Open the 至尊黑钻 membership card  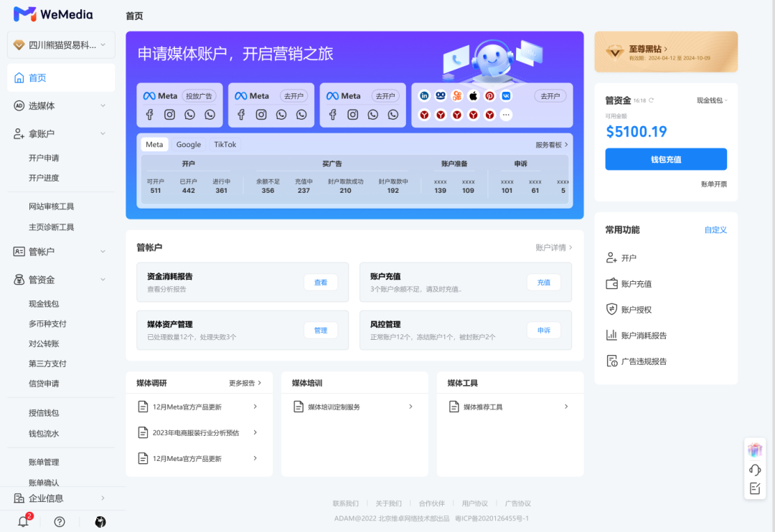point(666,52)
